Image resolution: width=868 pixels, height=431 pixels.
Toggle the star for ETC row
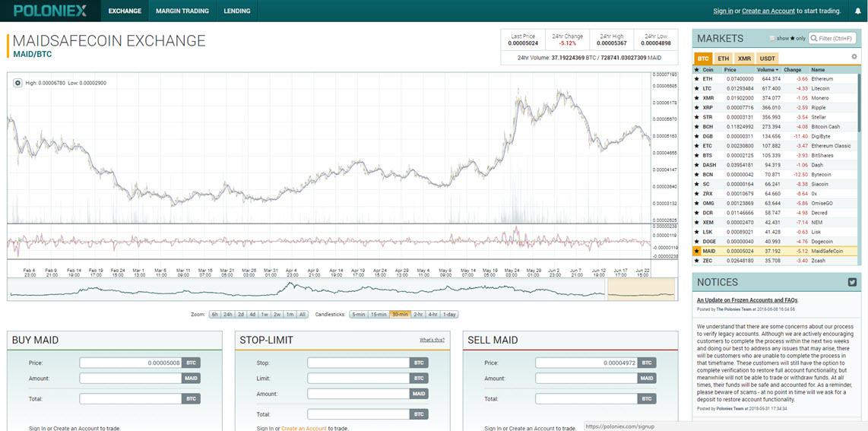696,146
